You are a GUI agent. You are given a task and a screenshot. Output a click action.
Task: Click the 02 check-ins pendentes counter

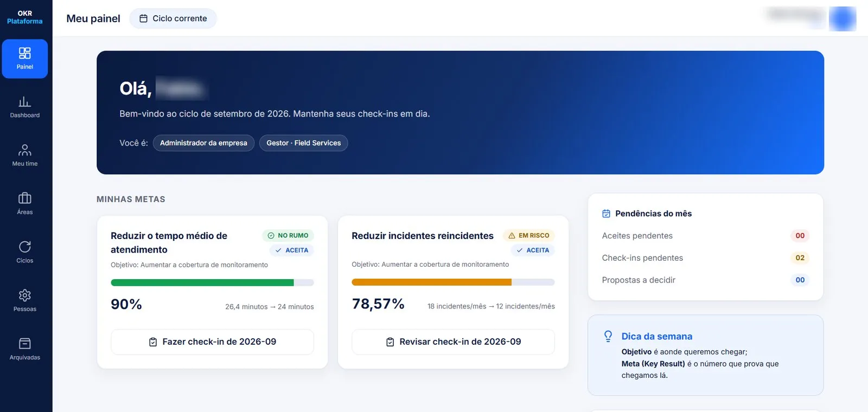(800, 258)
